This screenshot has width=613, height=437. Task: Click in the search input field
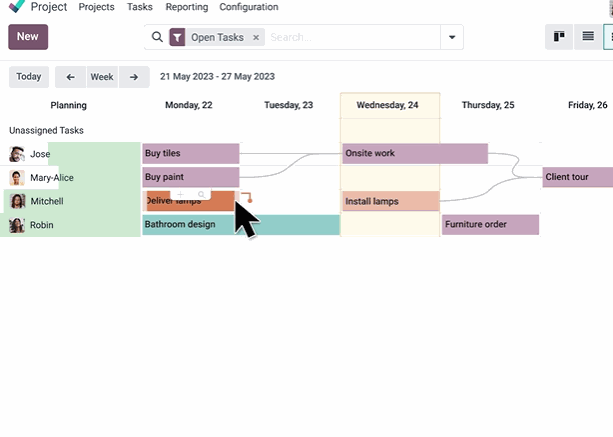[x=350, y=37]
